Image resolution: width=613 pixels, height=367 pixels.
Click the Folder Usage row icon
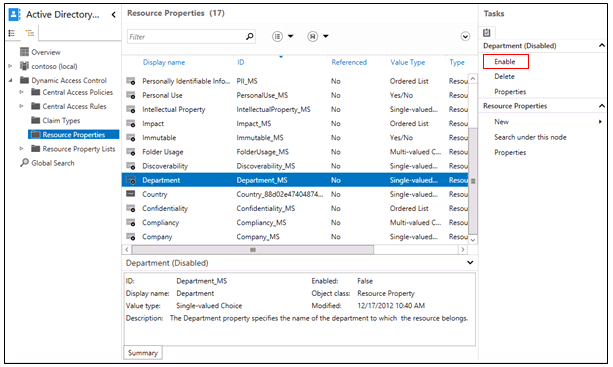pos(131,152)
